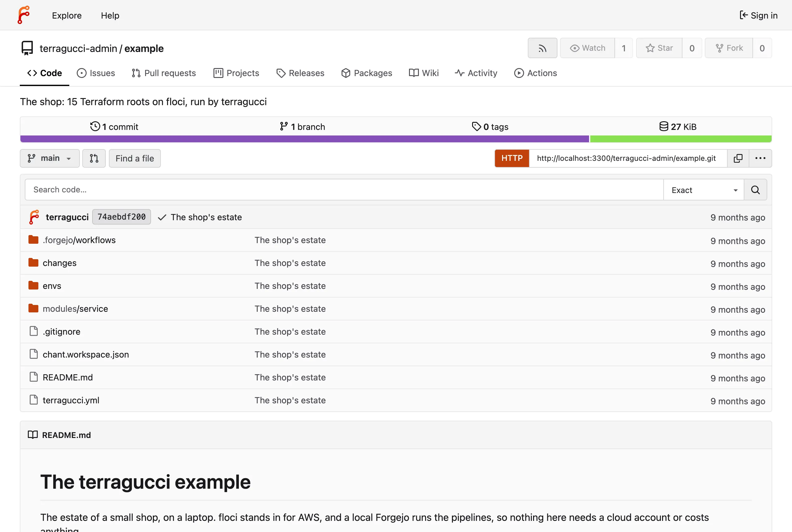Viewport: 792px width, 532px height.
Task: Switch to the Issues tab
Action: click(96, 73)
